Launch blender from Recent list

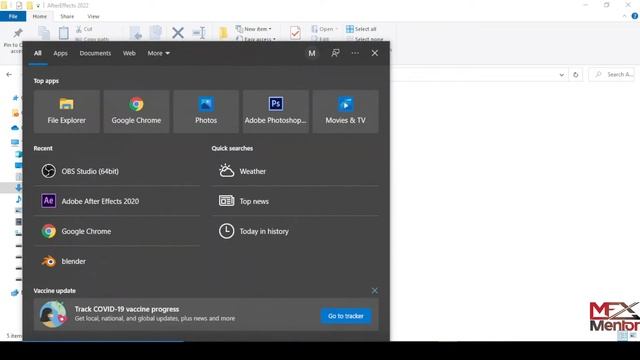(x=117, y=261)
